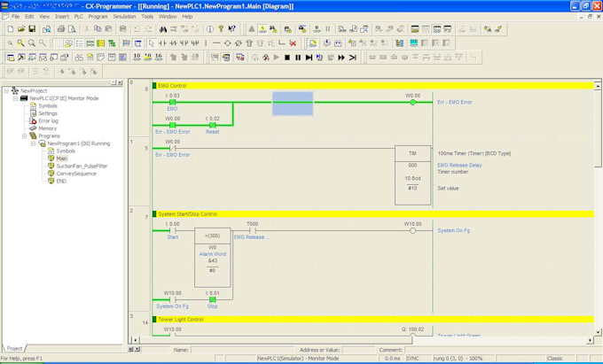Click the Open folder icon

(21, 29)
